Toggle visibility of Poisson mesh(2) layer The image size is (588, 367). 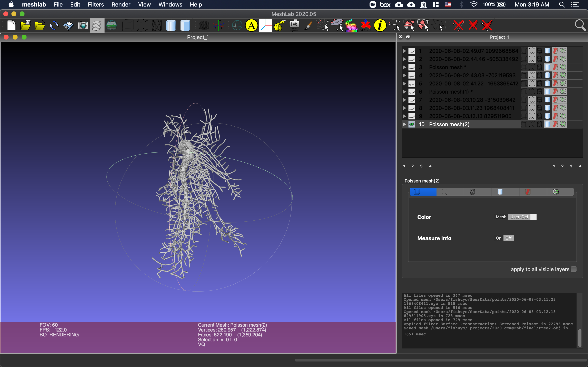click(411, 124)
